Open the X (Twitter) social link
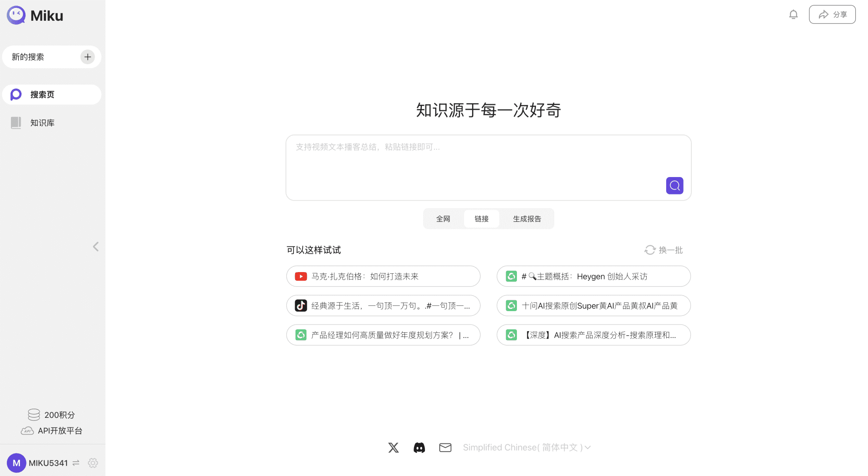Screen dimensions: 868x476 [x=393, y=447]
